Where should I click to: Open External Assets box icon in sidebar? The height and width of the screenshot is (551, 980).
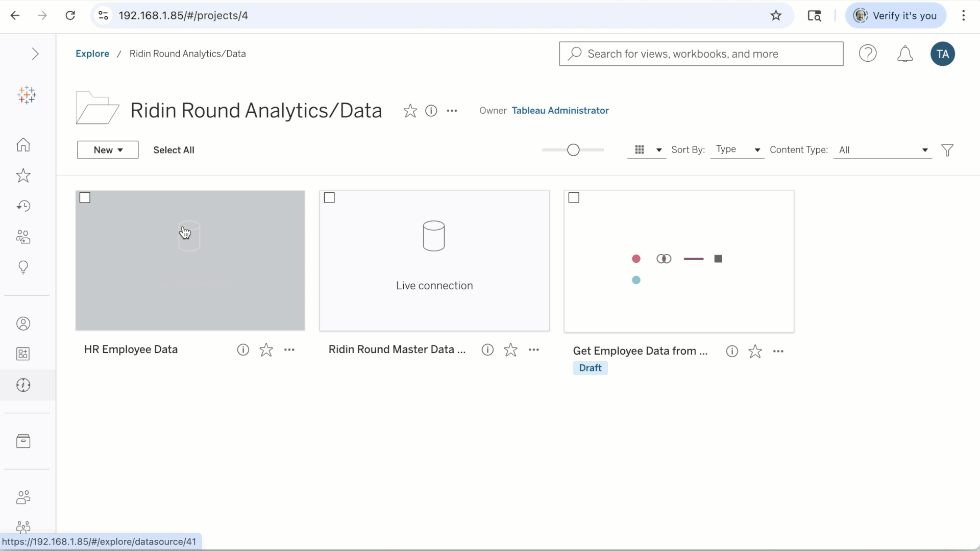click(x=23, y=441)
